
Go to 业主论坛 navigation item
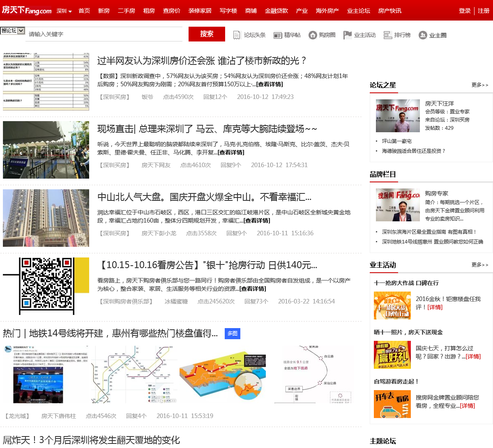(x=359, y=11)
